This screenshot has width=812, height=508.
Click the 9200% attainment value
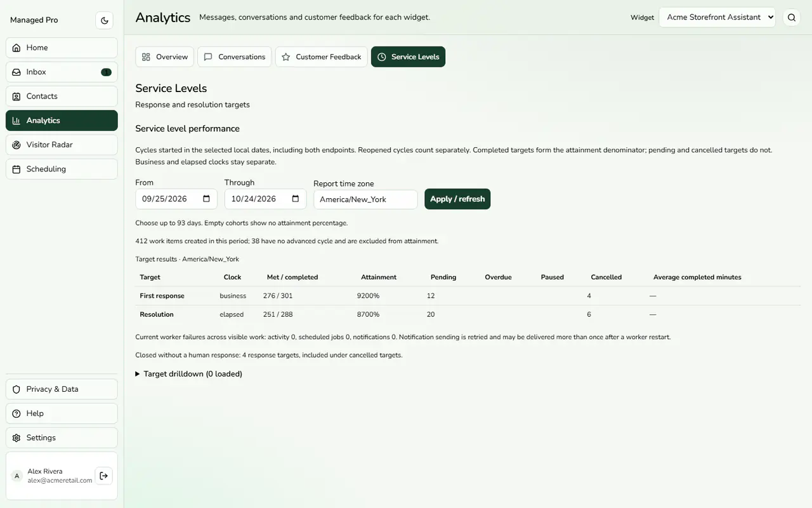(x=368, y=296)
